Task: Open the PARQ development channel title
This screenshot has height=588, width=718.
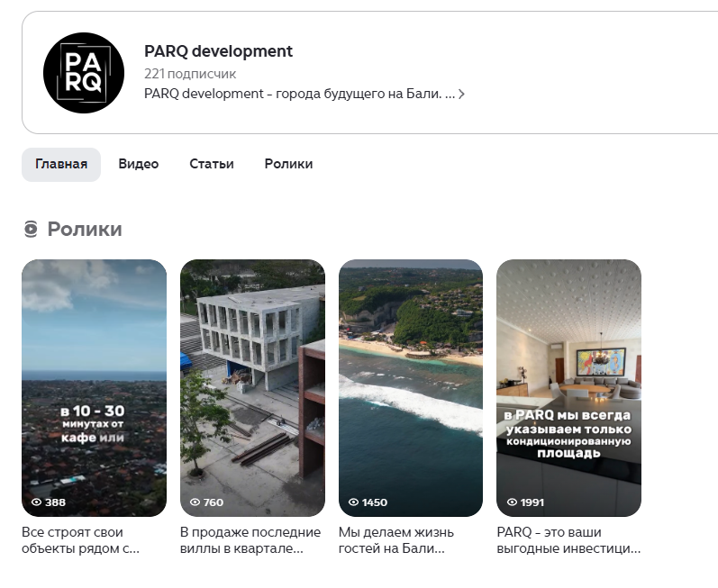Action: pos(218,51)
